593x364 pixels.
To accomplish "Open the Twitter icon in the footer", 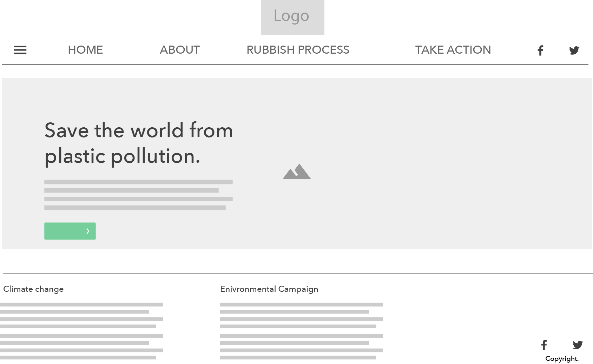I will tap(578, 345).
